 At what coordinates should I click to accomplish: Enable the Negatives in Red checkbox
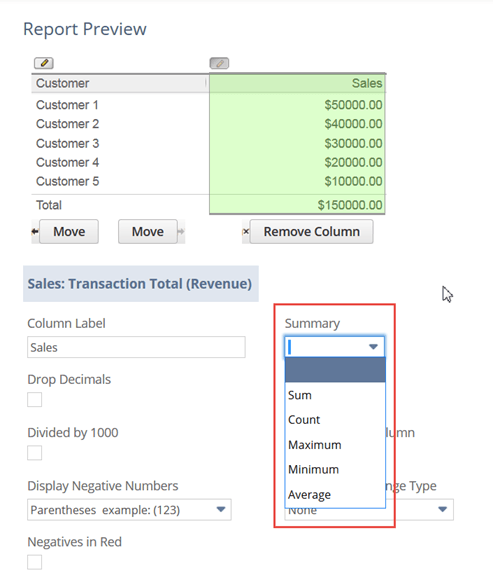34,562
